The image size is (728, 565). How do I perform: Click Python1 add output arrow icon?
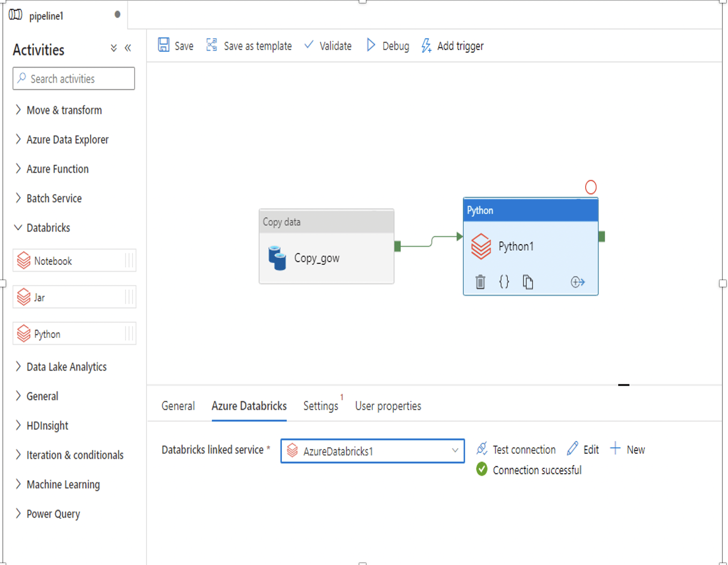tap(577, 282)
